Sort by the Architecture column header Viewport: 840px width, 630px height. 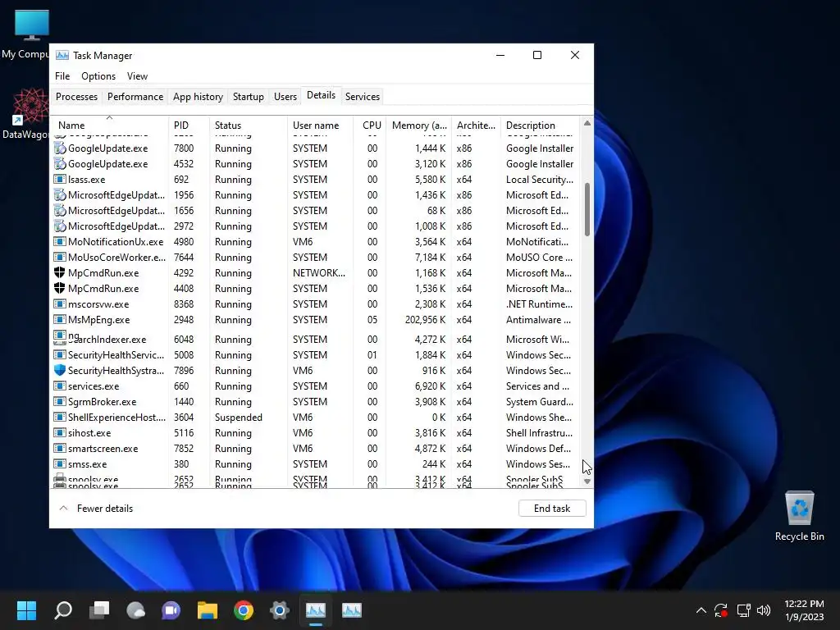point(477,125)
